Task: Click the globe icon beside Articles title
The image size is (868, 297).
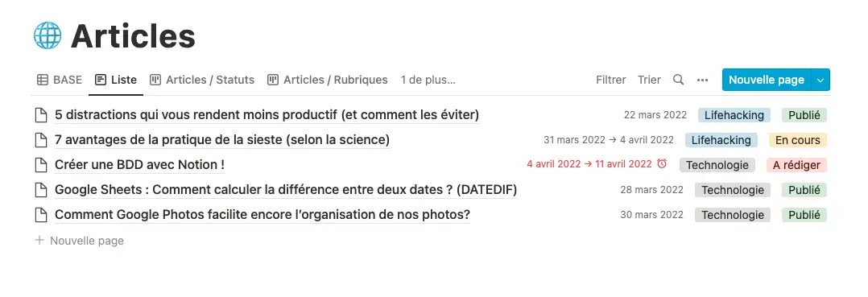Action: [48, 35]
